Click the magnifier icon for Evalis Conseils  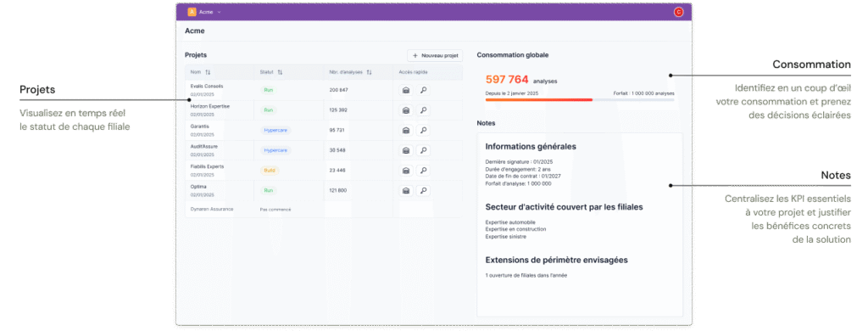tap(424, 90)
